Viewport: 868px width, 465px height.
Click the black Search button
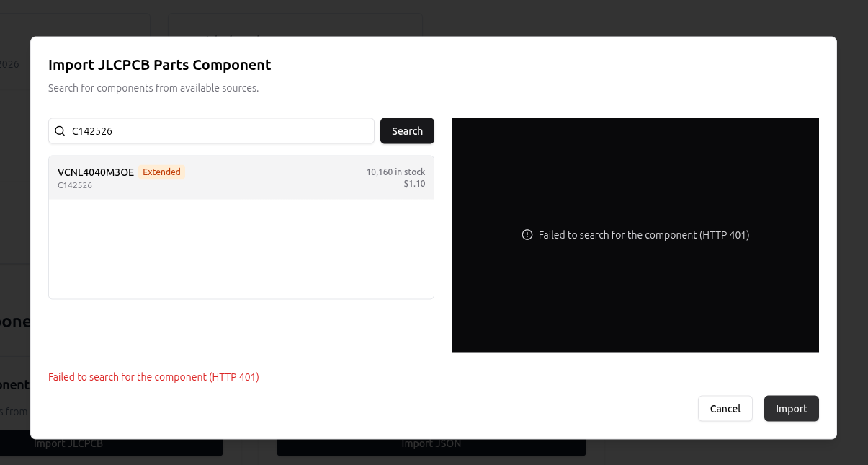point(407,131)
